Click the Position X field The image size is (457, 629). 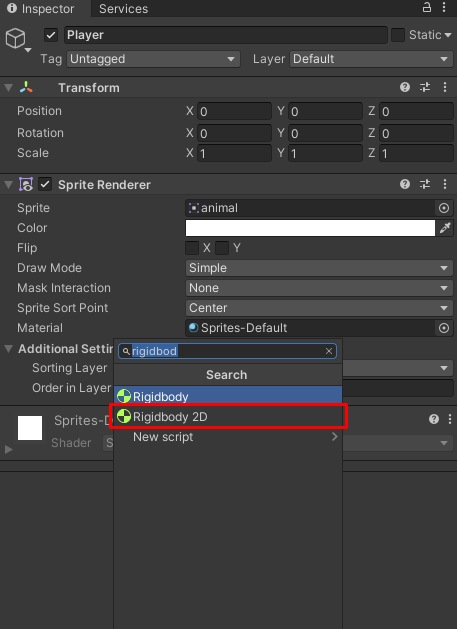coord(234,111)
